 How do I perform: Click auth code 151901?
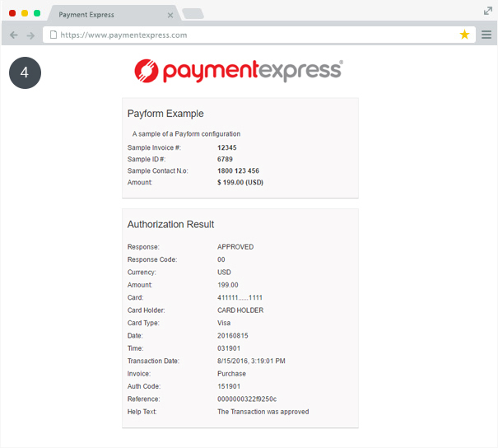point(229,387)
